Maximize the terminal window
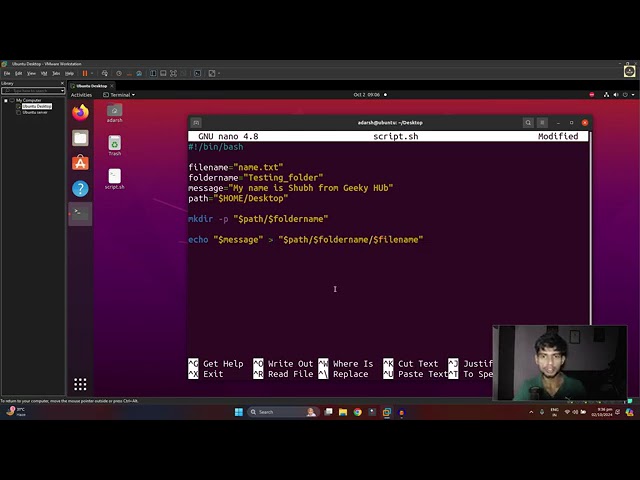This screenshot has height=480, width=640. point(571,123)
